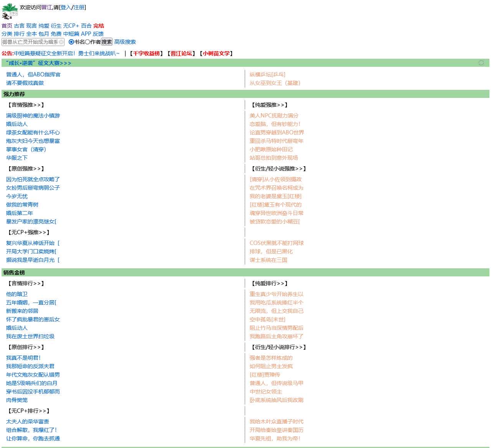Open the 纯爱 category in the nav
The image size is (491, 448).
[44, 26]
